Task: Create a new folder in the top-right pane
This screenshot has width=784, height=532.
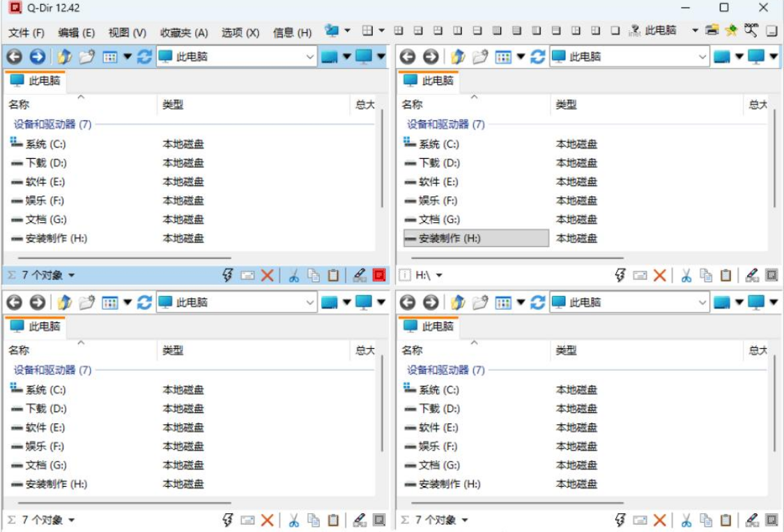Action: pos(480,57)
